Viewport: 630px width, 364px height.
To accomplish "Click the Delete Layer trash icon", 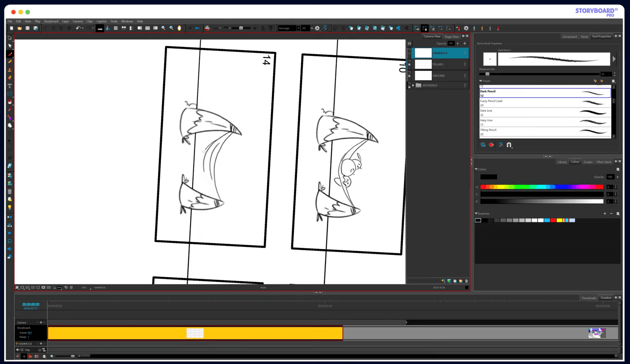I will click(466, 281).
